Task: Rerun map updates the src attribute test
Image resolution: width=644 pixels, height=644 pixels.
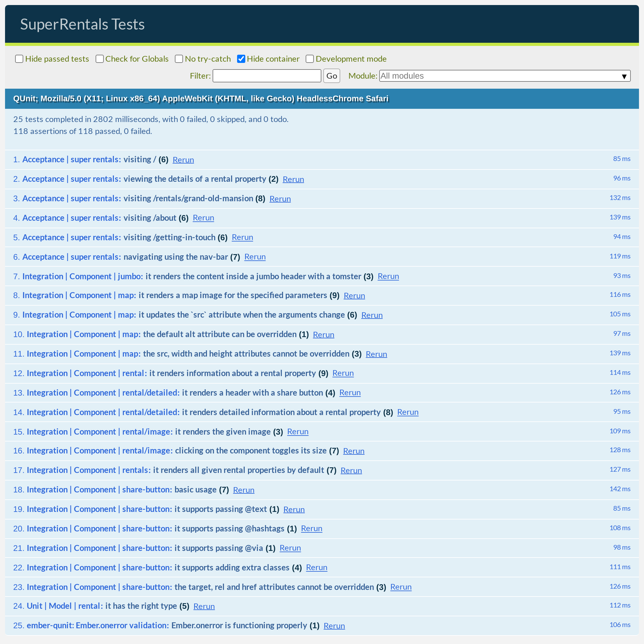Action: coord(372,315)
